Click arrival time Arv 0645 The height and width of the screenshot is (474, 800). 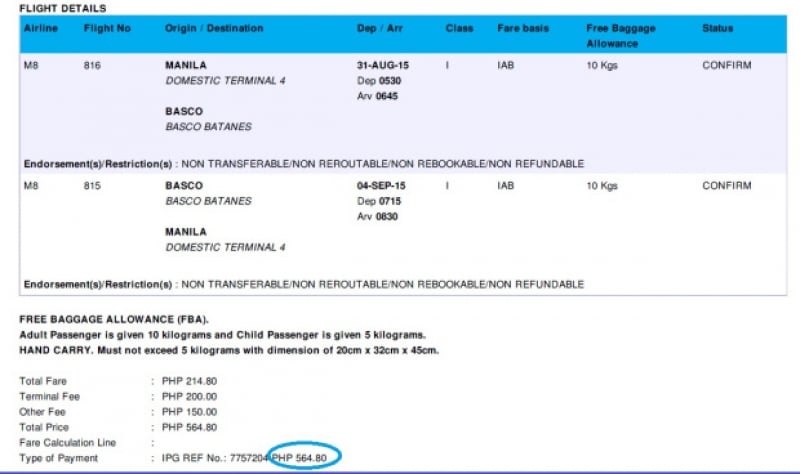click(x=377, y=96)
